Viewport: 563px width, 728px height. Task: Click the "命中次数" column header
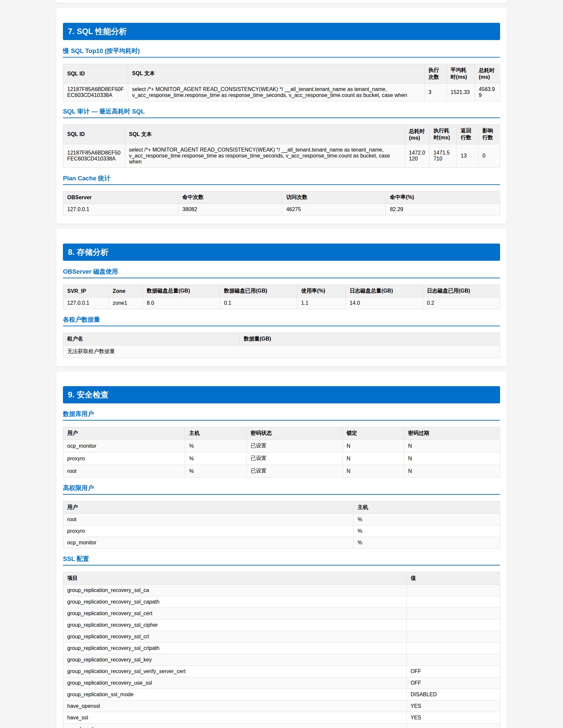pos(230,197)
